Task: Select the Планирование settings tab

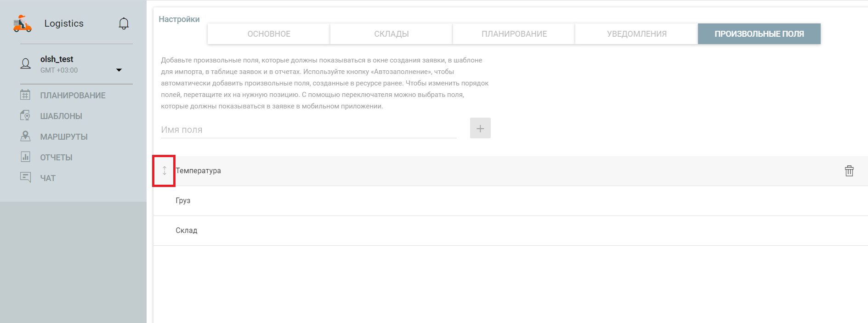Action: [x=514, y=34]
